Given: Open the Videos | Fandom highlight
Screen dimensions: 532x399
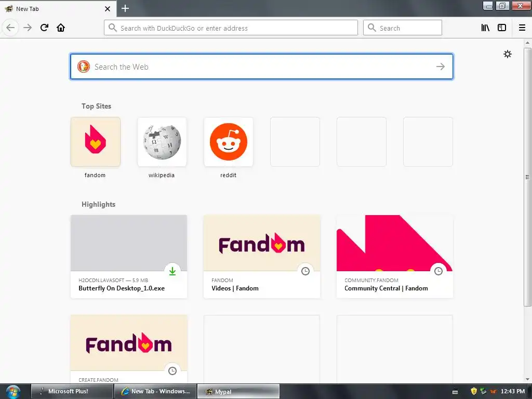Looking at the screenshot, I should click(x=262, y=257).
